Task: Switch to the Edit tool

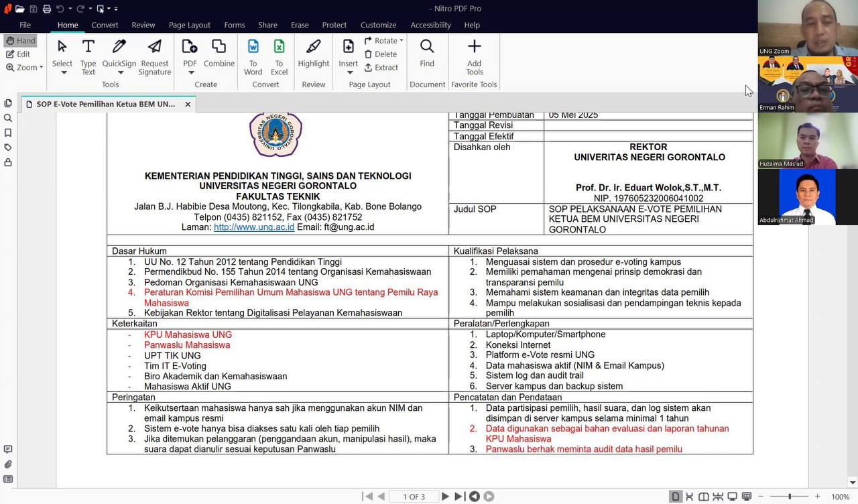Action: click(x=18, y=54)
